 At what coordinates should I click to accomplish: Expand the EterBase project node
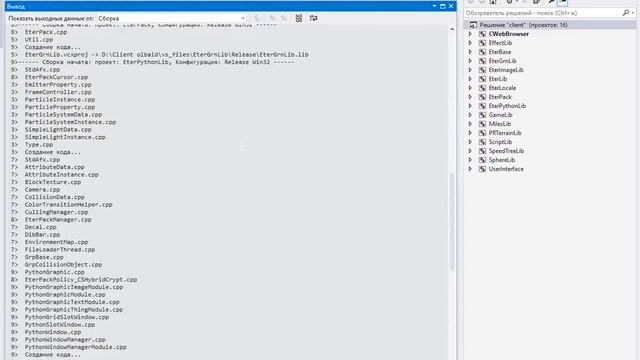coord(470,52)
